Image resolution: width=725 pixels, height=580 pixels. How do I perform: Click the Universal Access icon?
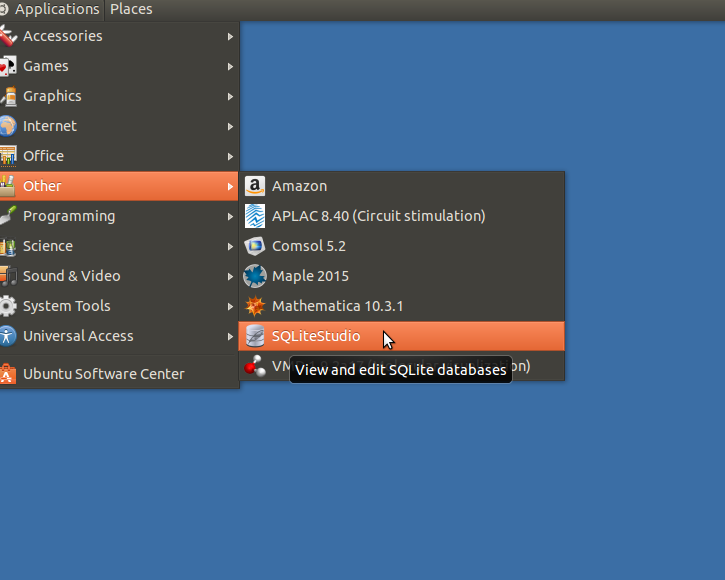click(x=8, y=336)
